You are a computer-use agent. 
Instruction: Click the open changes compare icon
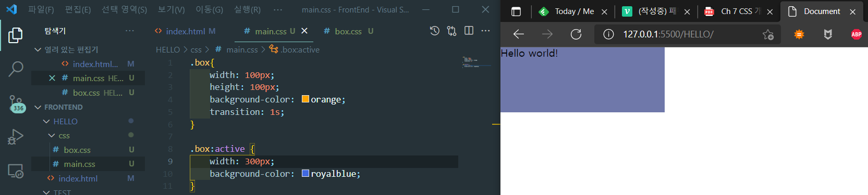[451, 31]
